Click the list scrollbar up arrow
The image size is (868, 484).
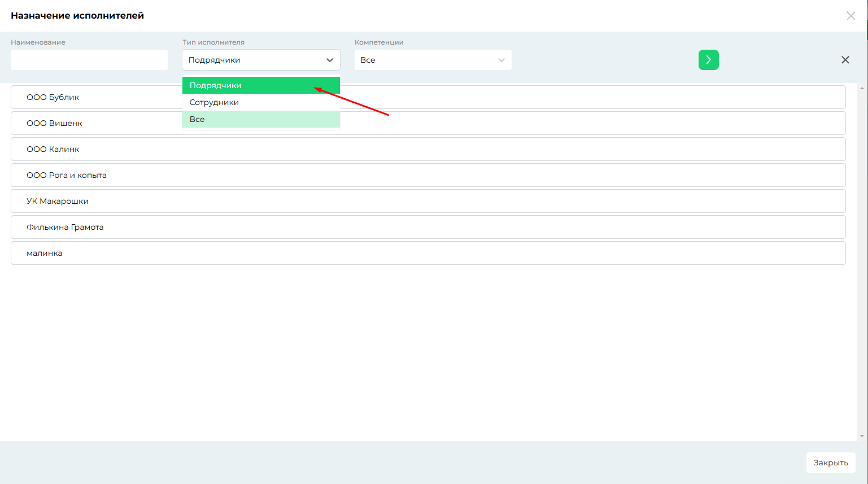pyautogui.click(x=862, y=88)
